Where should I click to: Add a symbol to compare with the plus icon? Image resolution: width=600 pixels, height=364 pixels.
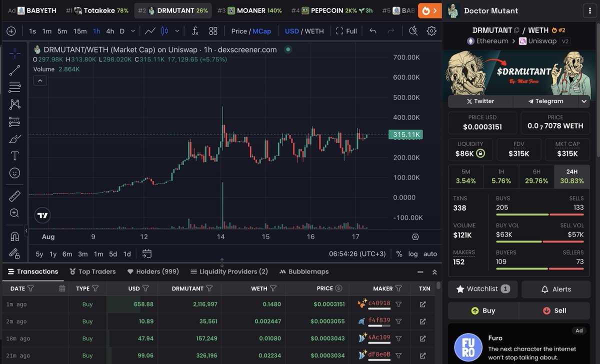[x=11, y=31]
